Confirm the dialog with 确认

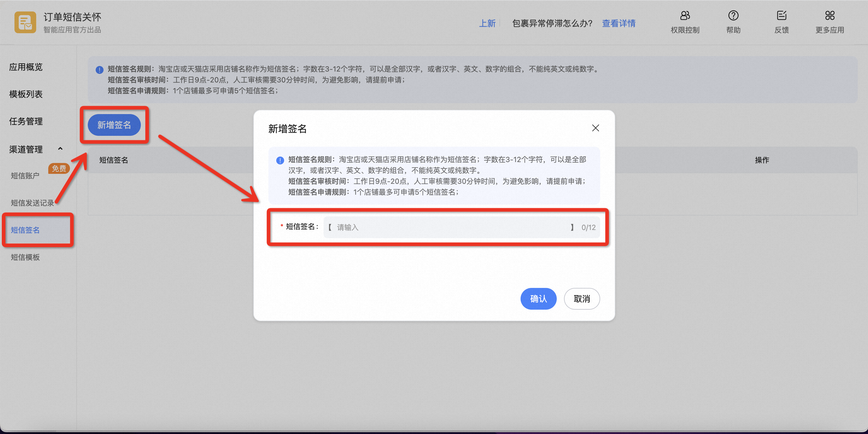[538, 299]
